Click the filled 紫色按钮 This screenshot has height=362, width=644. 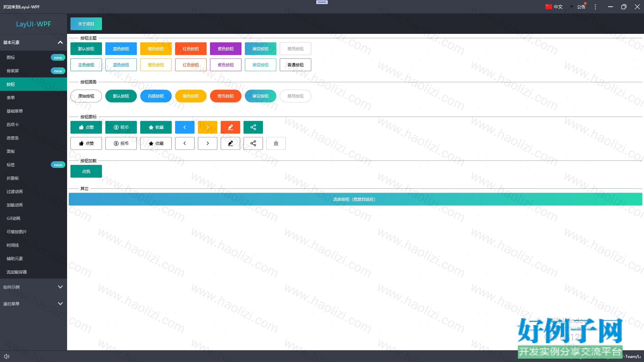[x=226, y=49]
